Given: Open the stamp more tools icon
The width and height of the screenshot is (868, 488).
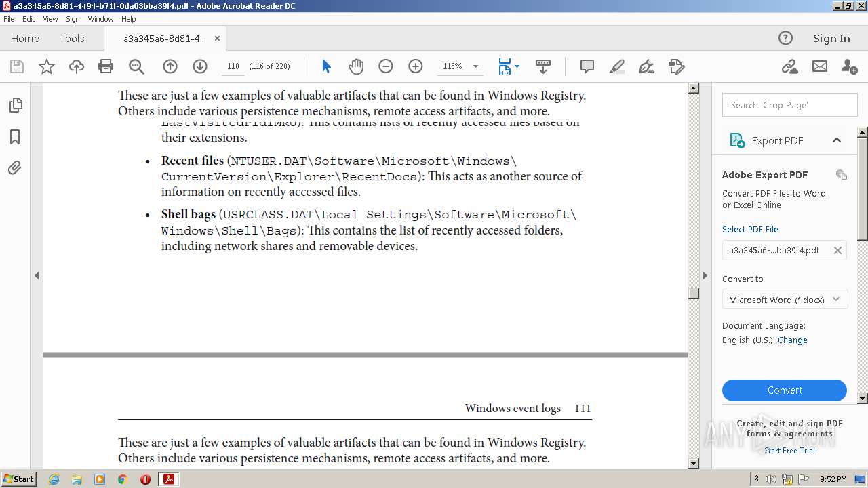Looking at the screenshot, I should pos(676,66).
